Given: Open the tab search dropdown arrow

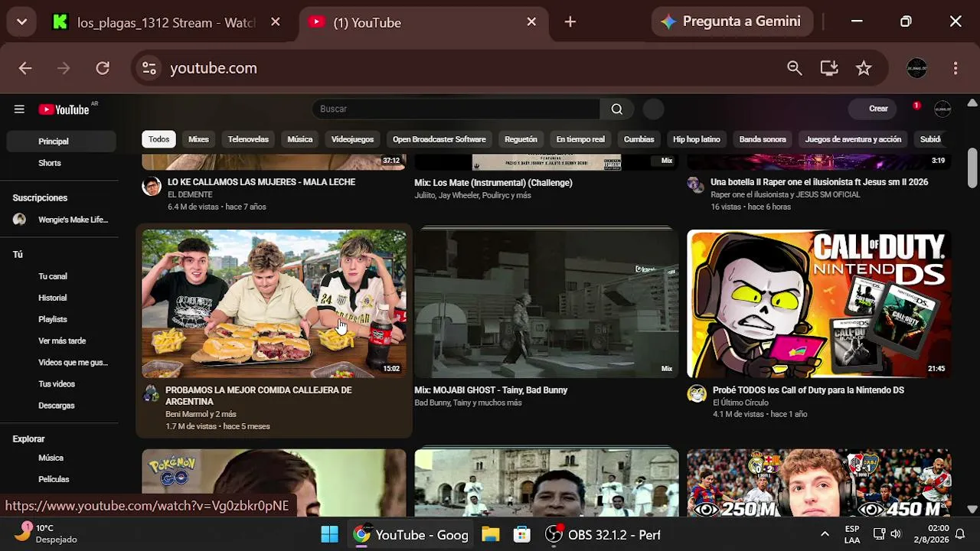Looking at the screenshot, I should (21, 22).
